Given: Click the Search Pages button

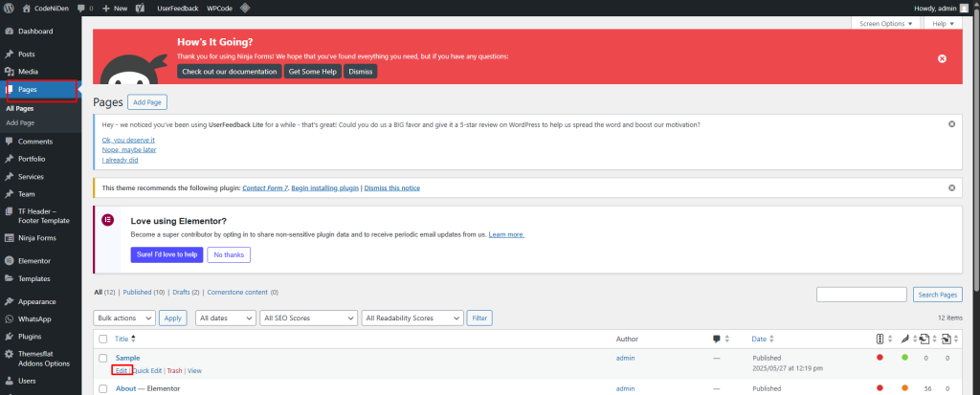Looking at the screenshot, I should coord(938,295).
